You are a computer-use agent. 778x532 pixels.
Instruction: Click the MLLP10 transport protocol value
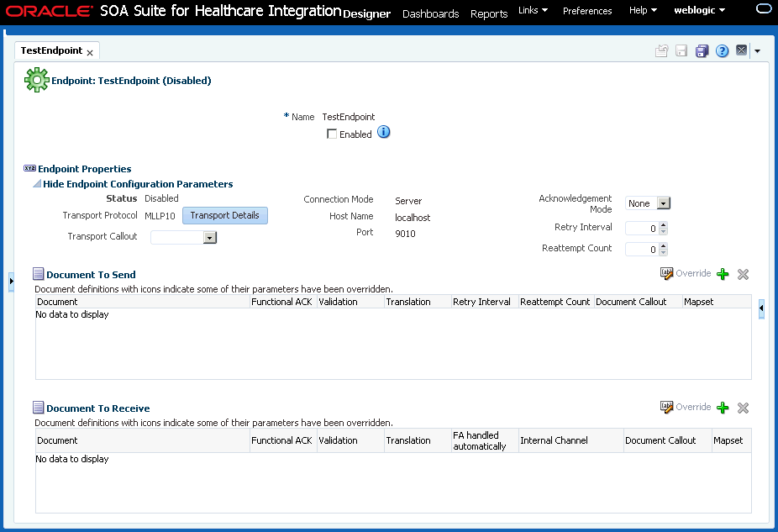(160, 216)
